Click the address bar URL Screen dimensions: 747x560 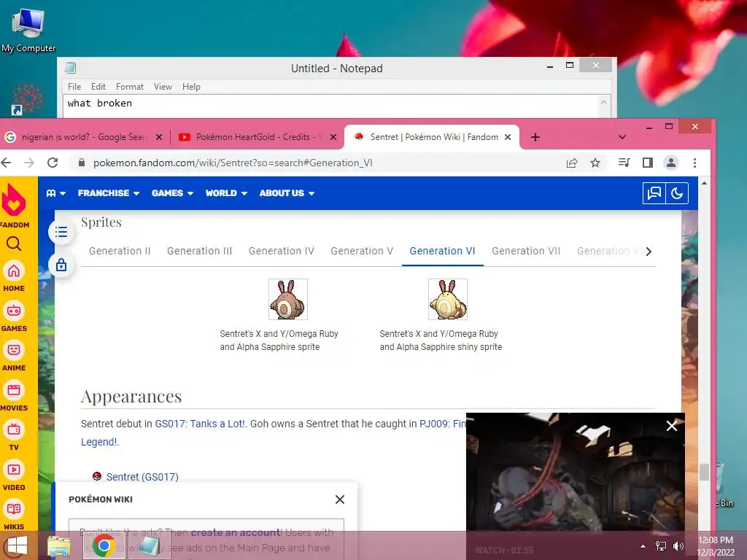pyautogui.click(x=233, y=163)
